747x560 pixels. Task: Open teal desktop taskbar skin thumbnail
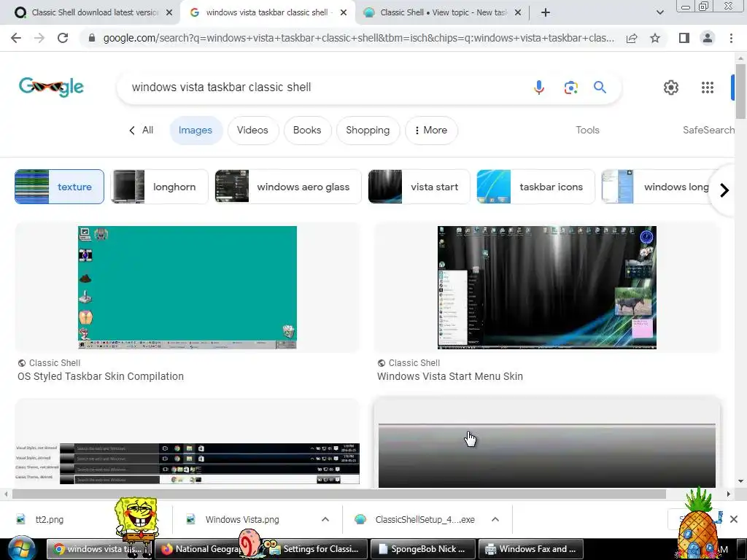point(187,287)
